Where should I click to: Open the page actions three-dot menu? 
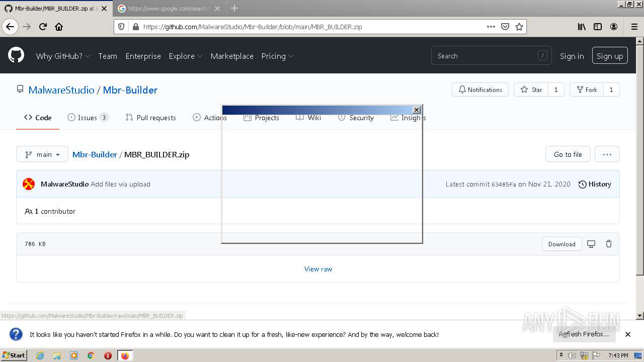491,27
